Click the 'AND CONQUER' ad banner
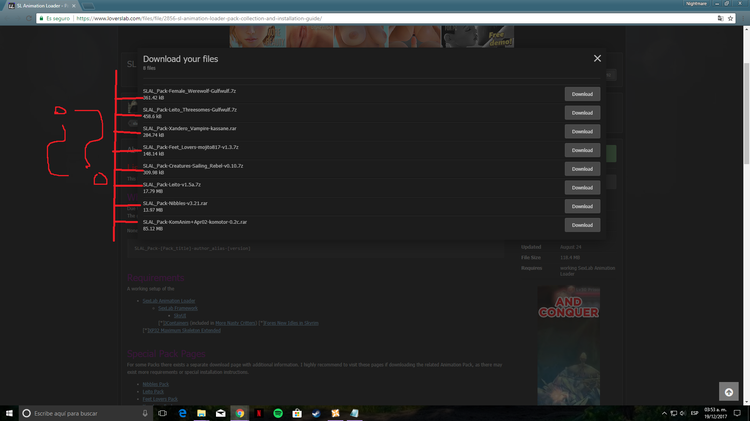This screenshot has width=750, height=421. click(569, 345)
